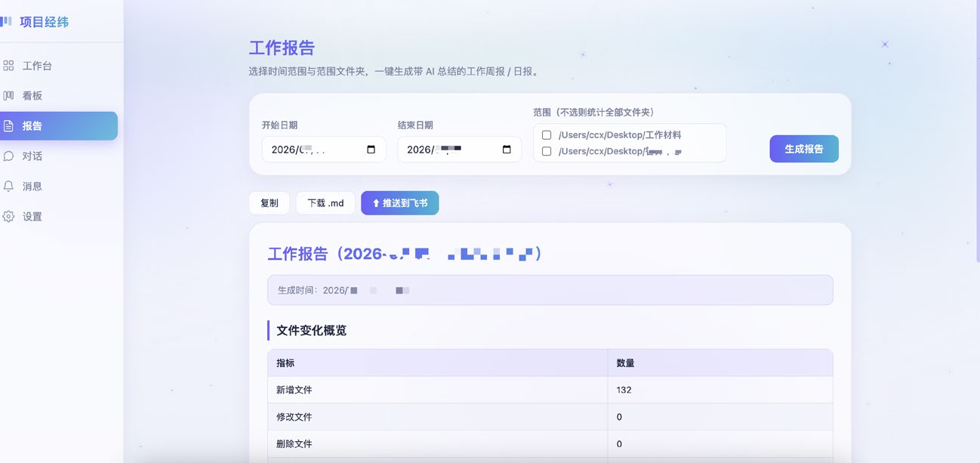The width and height of the screenshot is (980, 463).
Task: Go to 看板 in the sidebar
Action: (59, 96)
